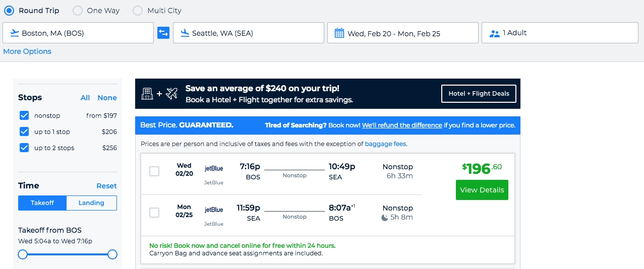644x269 pixels.
Task: Click the plane icon in Boston field
Action: pos(14,33)
